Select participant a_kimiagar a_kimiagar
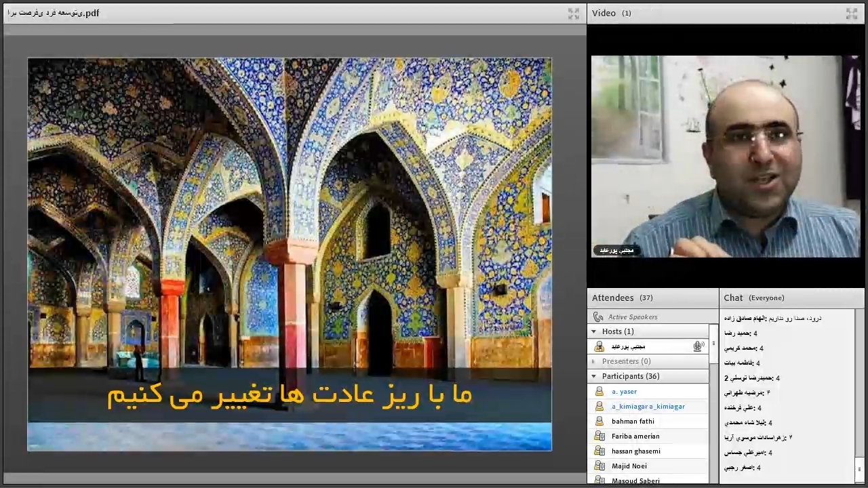Screen dimensions: 868x488 (x=648, y=406)
